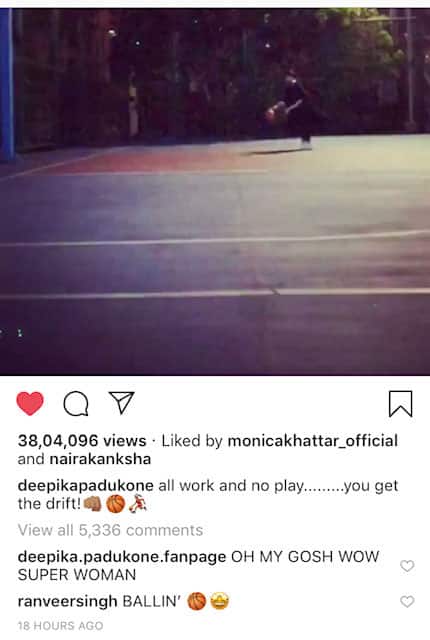Open nairakanksha profile link
The height and width of the screenshot is (640, 430).
(x=100, y=459)
